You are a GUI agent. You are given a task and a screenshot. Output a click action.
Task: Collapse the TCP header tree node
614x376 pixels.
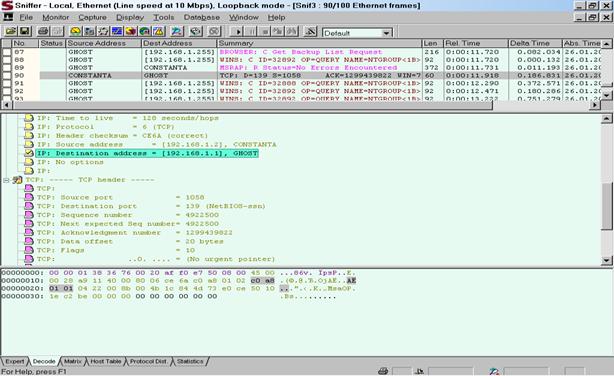(6, 180)
